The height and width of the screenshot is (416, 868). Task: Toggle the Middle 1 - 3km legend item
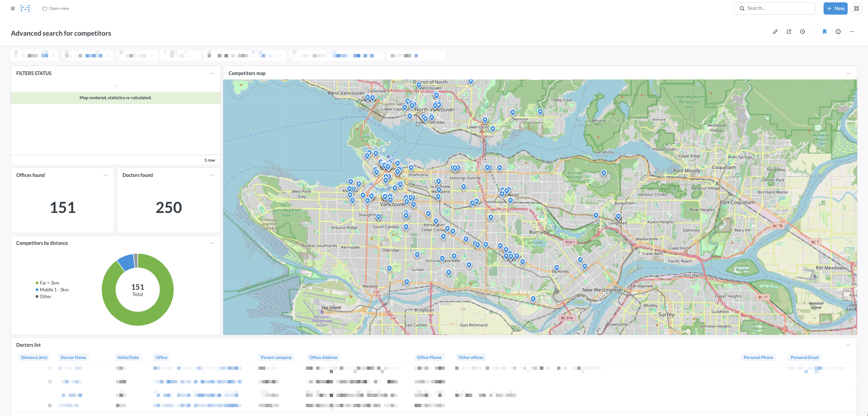[54, 290]
